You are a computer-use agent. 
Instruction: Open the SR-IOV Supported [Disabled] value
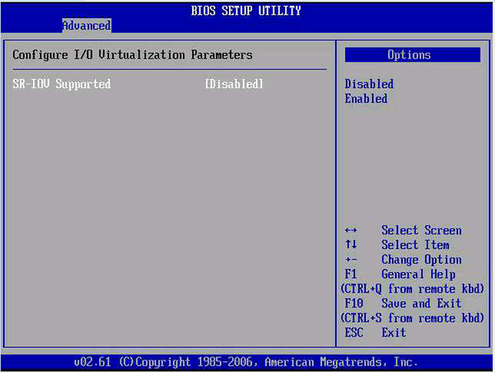[x=234, y=84]
